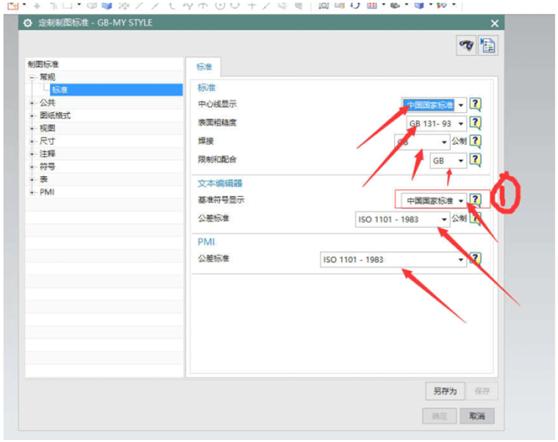The height and width of the screenshot is (442, 558).
Task: Select 图纸格式 in the tree
Action: click(x=55, y=115)
